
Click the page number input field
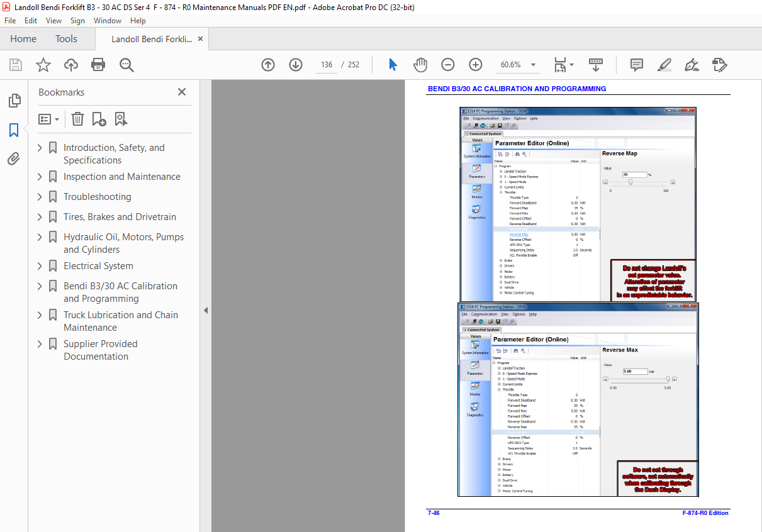[327, 65]
